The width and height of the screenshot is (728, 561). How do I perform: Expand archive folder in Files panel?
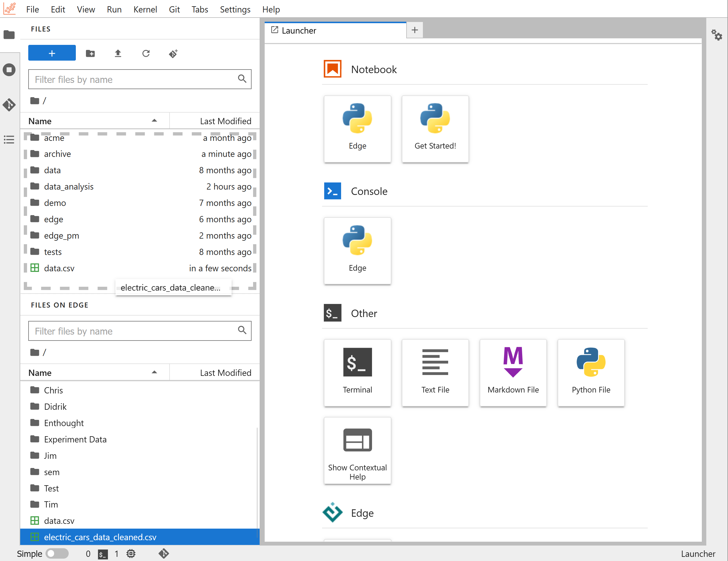[x=57, y=154]
